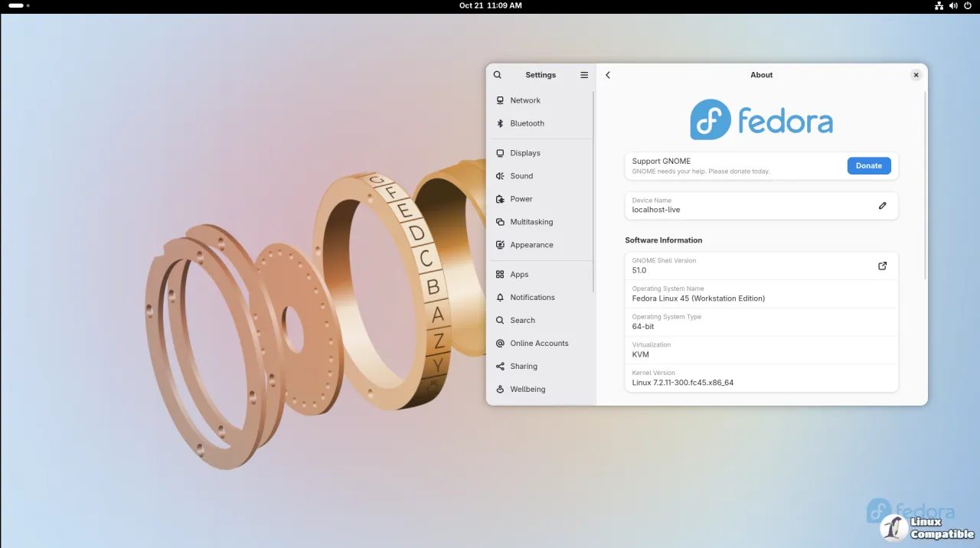Image resolution: width=980 pixels, height=548 pixels.
Task: Click the Network icon in the sidebar
Action: tap(500, 100)
